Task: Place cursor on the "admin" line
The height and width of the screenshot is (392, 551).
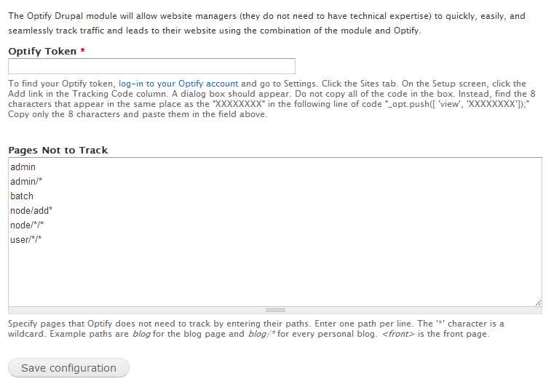Action: click(23, 167)
